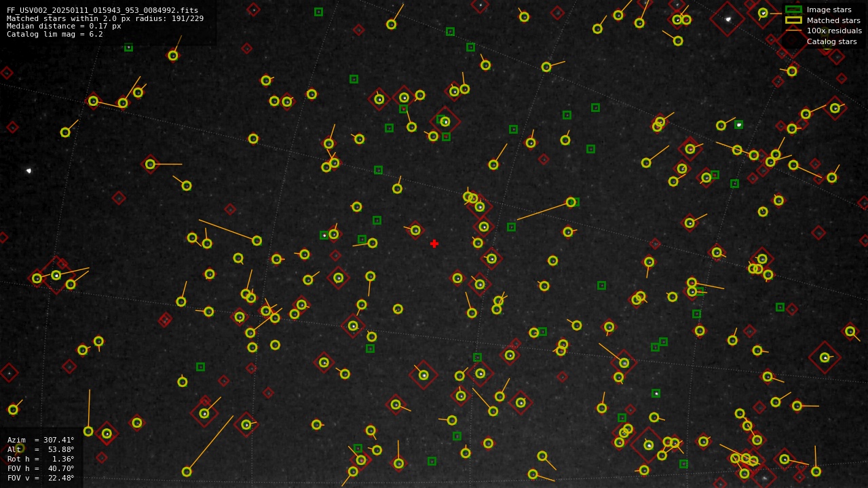Click the "FOV h = 40.70°" readout

click(41, 468)
